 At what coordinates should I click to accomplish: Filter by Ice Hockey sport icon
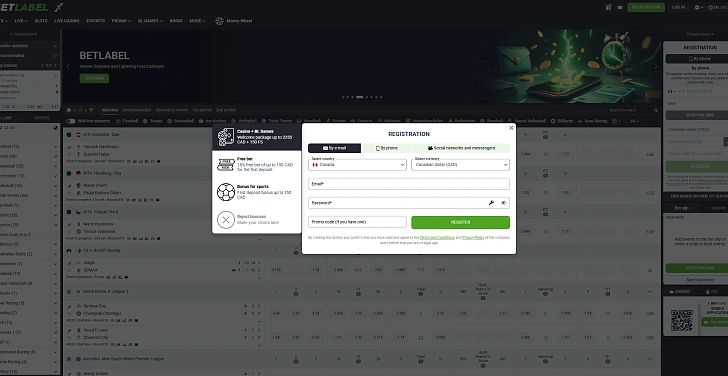pyautogui.click(x=201, y=121)
